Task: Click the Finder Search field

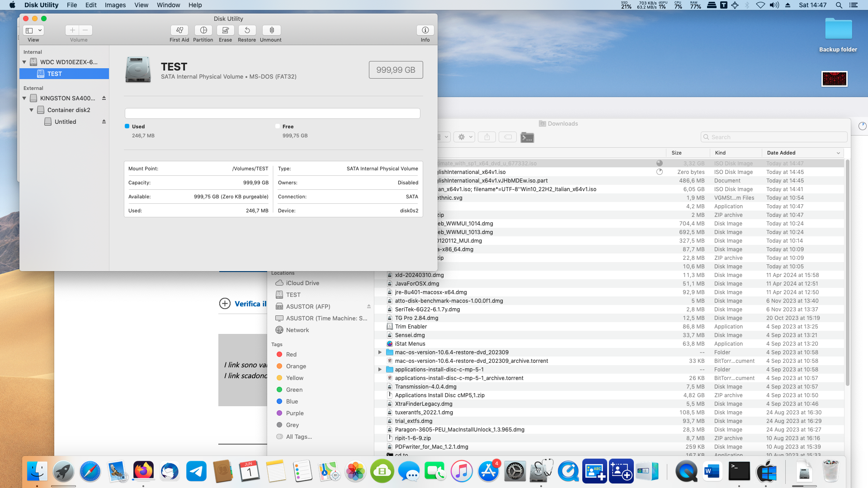Action: click(x=774, y=137)
